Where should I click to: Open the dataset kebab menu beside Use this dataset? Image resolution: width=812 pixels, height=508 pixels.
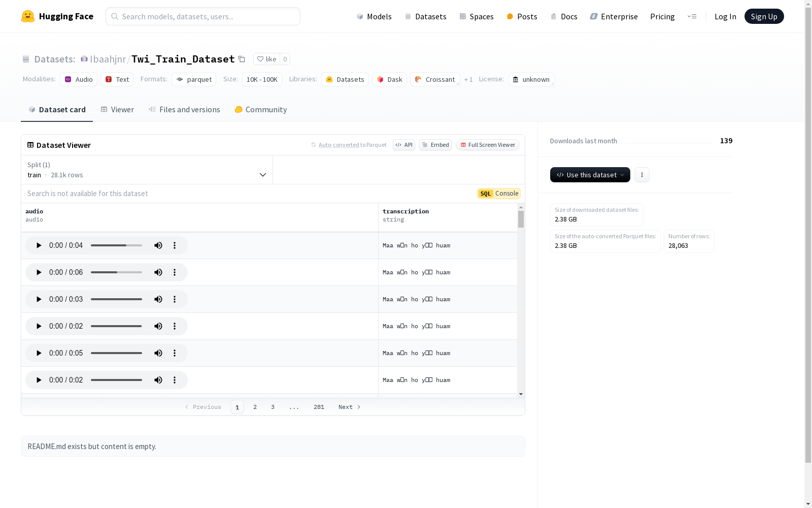point(642,175)
